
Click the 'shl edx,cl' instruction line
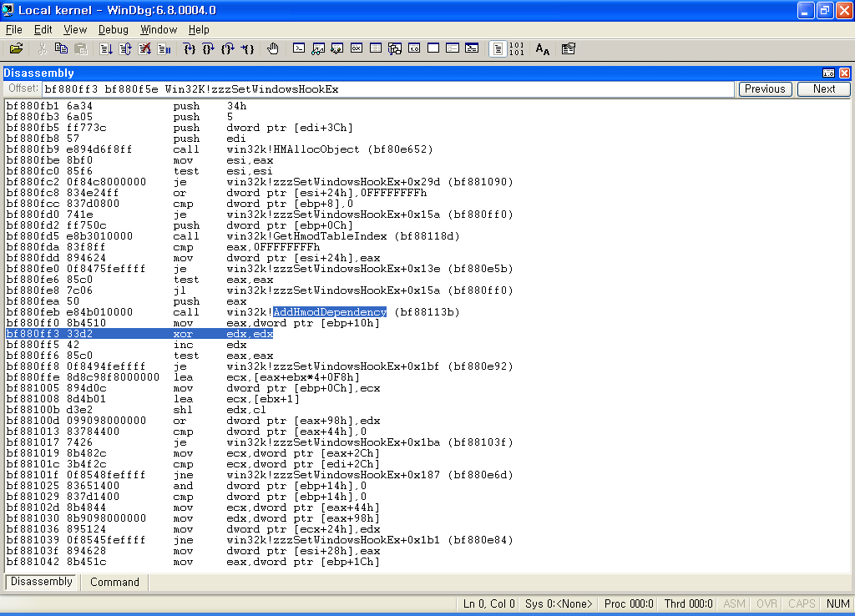(136, 410)
